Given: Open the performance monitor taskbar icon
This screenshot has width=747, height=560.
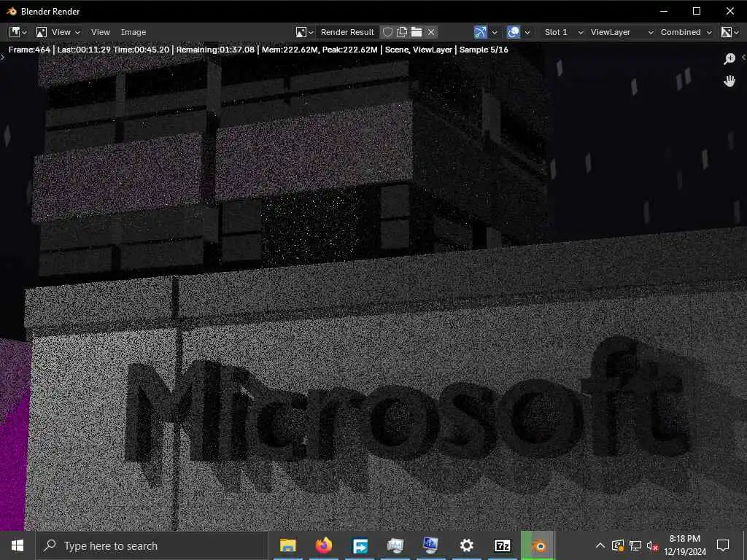Looking at the screenshot, I should [x=395, y=545].
